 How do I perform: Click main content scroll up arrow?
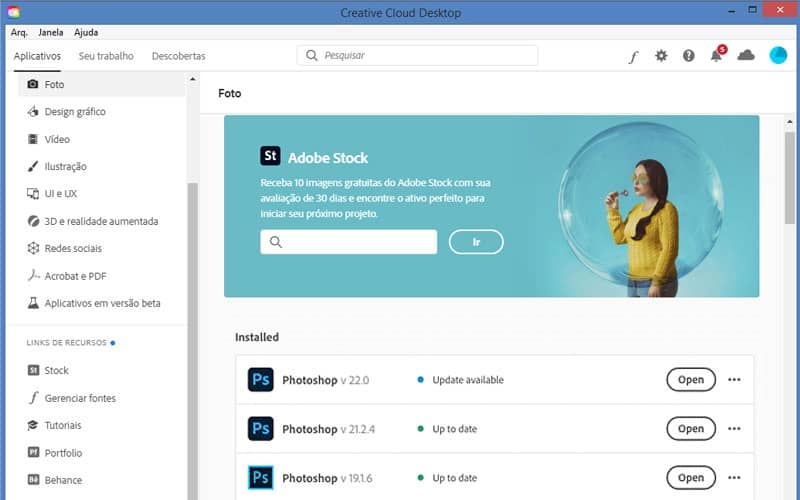790,122
